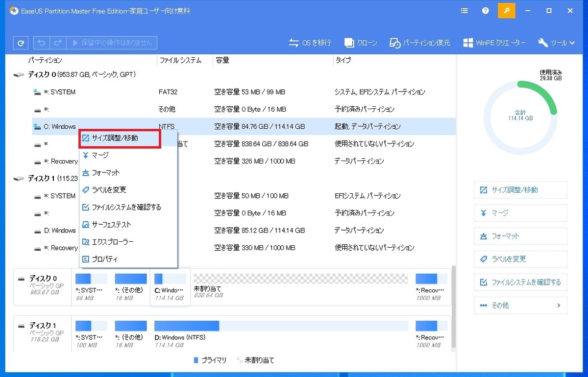
Task: Select エクスプローラー in context menu
Action: pyautogui.click(x=128, y=242)
